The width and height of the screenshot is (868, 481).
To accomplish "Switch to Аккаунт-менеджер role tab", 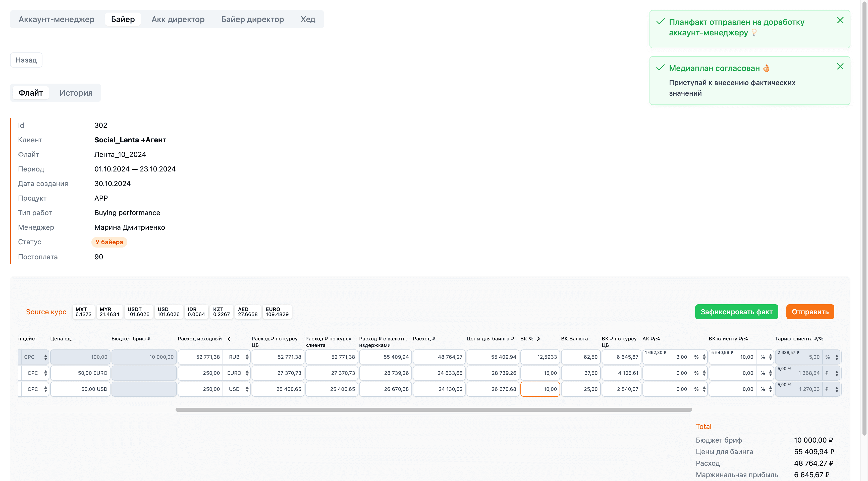I will [x=56, y=19].
